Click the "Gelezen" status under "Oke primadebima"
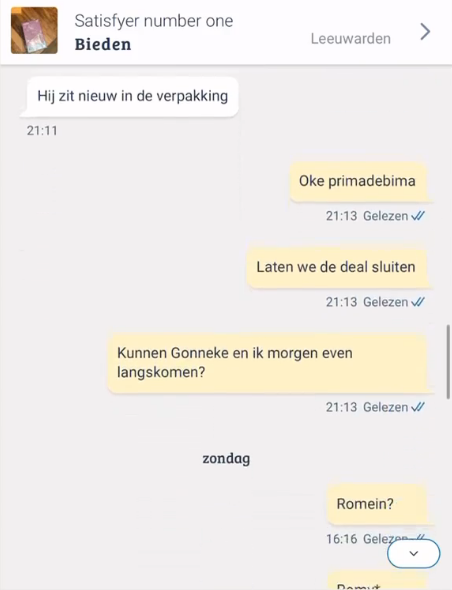The height and width of the screenshot is (590, 452). click(385, 216)
